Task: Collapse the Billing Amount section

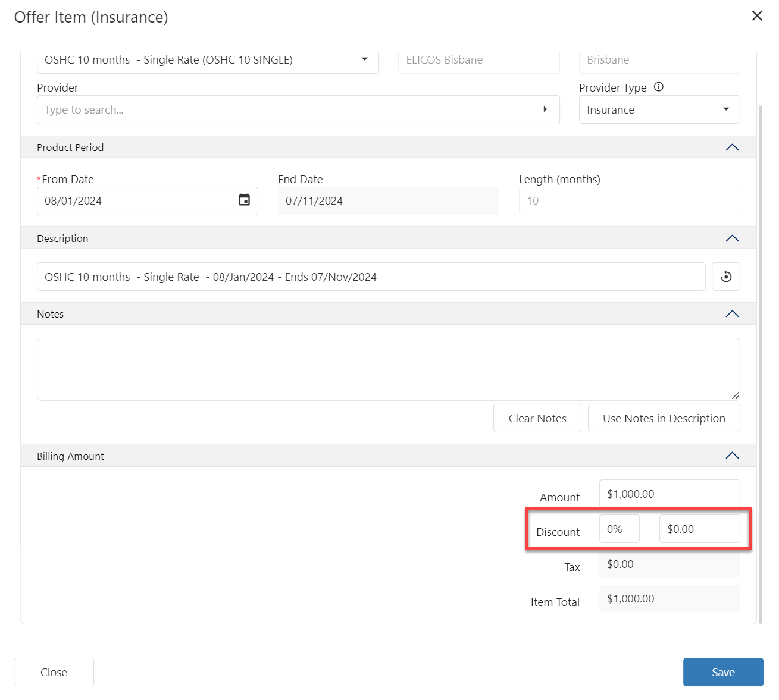Action: (x=732, y=456)
